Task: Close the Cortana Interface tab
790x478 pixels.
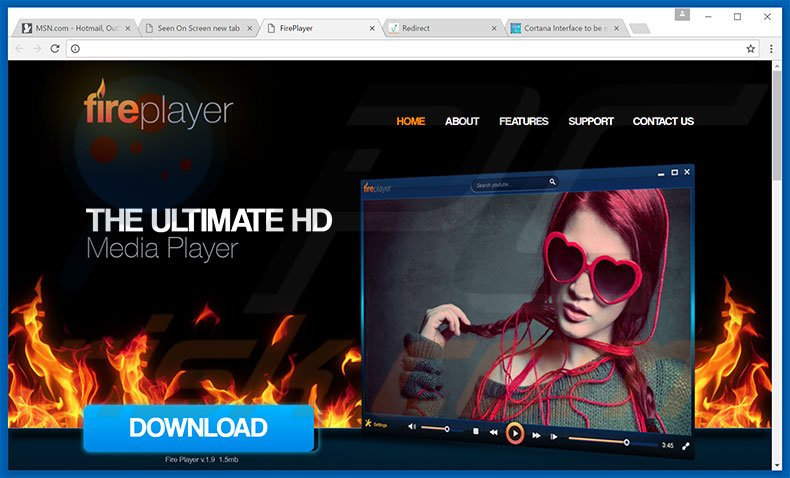Action: [616, 28]
